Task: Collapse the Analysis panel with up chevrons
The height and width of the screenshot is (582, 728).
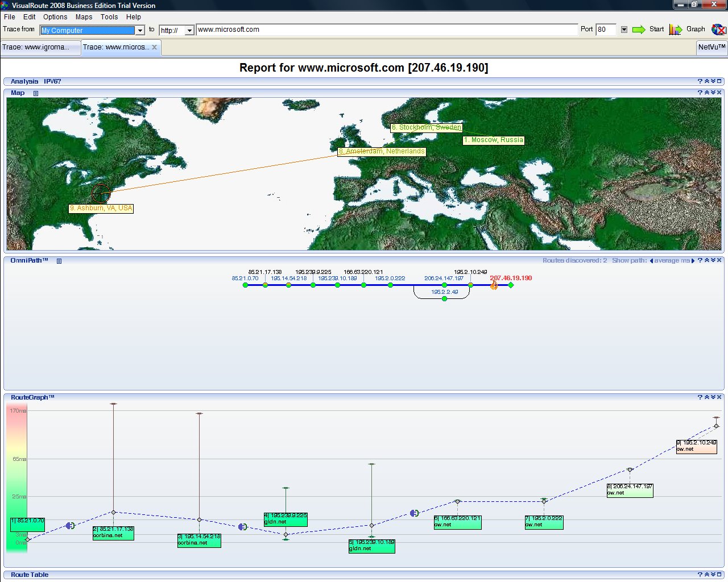Action: click(x=706, y=81)
